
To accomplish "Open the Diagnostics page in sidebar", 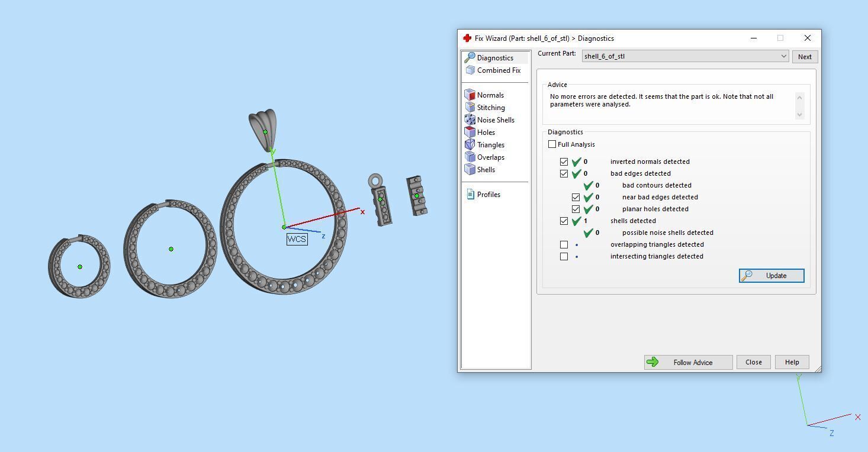I will pyautogui.click(x=495, y=58).
